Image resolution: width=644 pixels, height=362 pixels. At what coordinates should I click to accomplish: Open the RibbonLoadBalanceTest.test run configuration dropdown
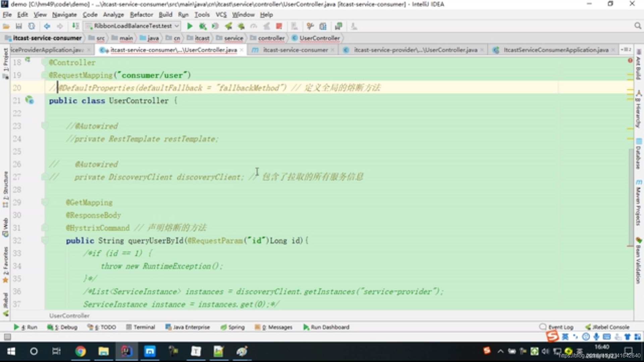pos(132,26)
